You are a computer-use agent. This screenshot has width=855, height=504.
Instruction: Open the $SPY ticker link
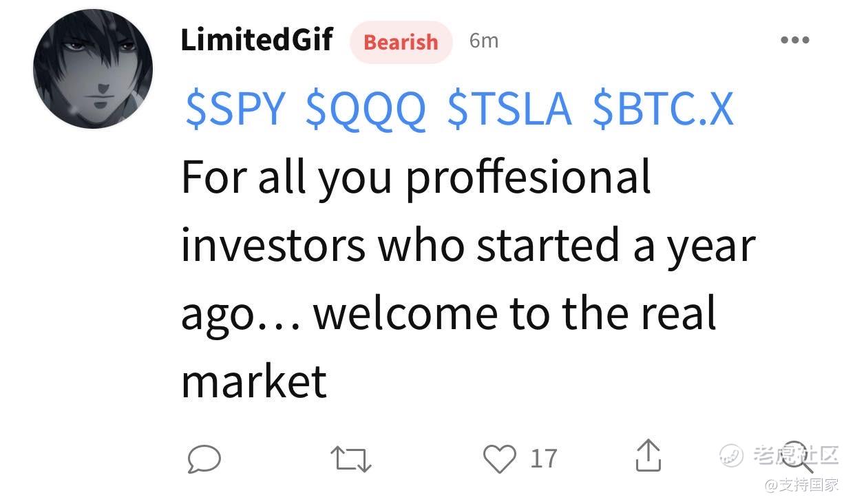click(235, 109)
